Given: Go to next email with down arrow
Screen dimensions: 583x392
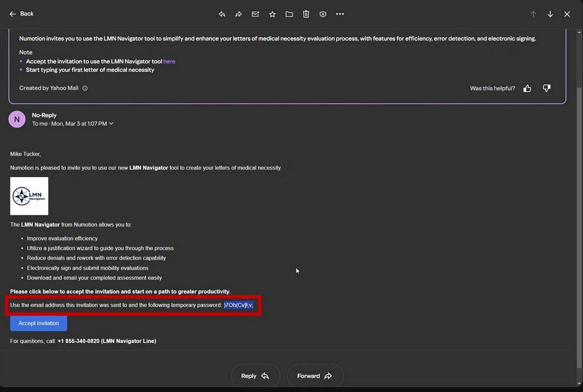Looking at the screenshot, I should (x=550, y=14).
